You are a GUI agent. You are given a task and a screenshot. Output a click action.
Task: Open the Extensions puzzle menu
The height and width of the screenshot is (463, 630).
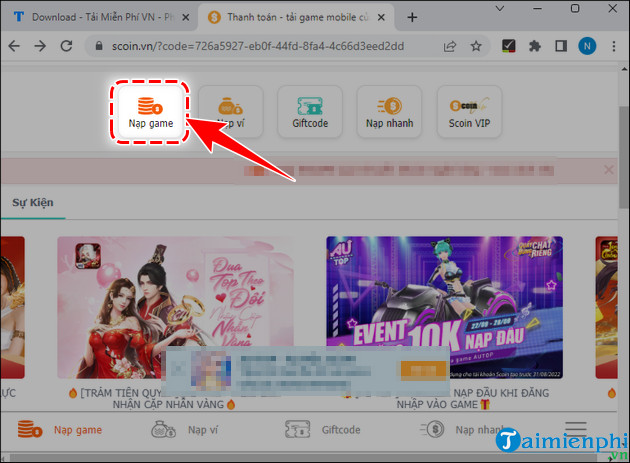point(535,46)
